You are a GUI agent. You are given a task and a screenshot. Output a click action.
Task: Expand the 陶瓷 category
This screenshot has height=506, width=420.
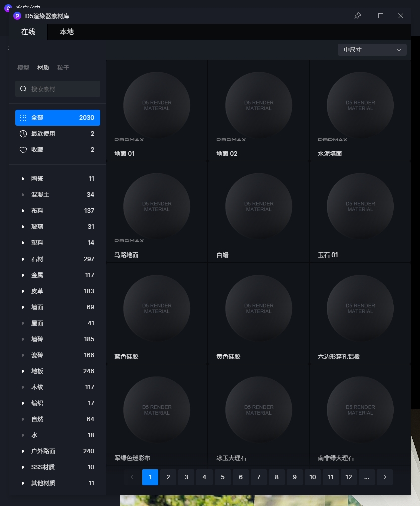tap(23, 179)
